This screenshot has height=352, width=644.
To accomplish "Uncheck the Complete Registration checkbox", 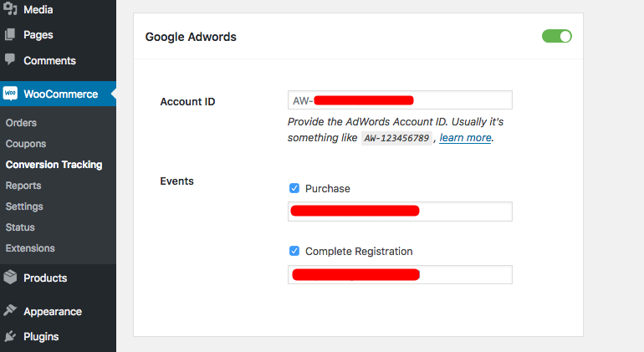I will (294, 251).
